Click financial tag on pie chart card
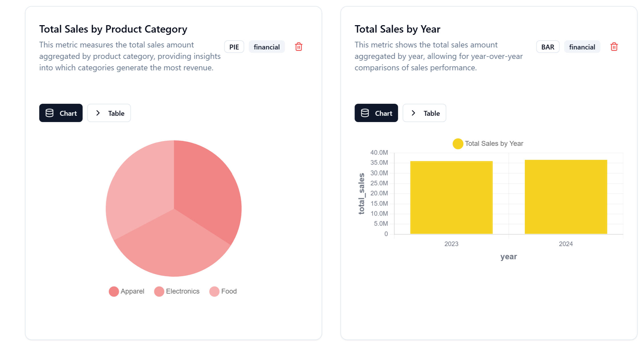Screen dimensions: 644x347 pos(267,47)
